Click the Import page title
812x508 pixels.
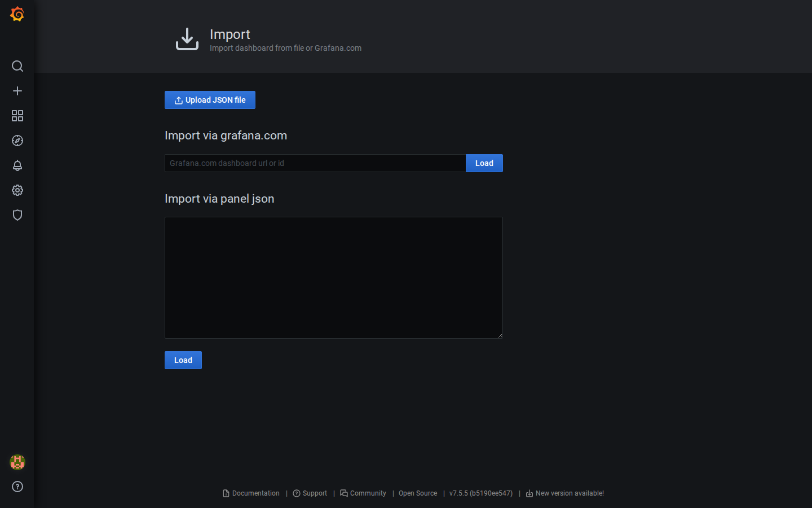point(230,34)
